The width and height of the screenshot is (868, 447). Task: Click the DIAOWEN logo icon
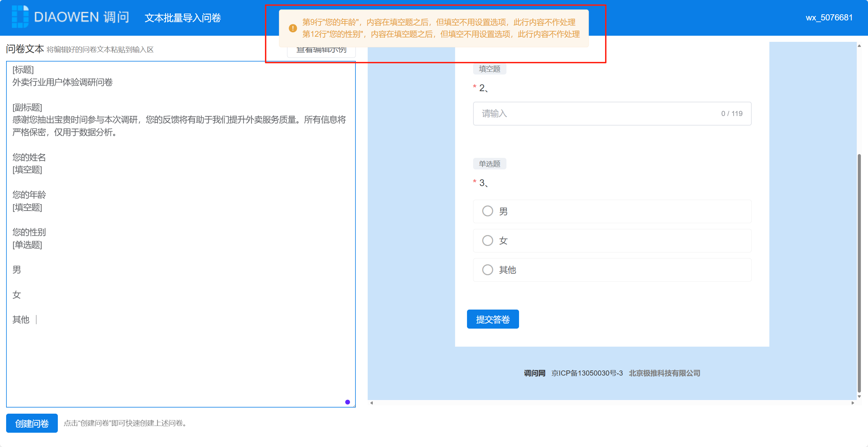coord(20,17)
